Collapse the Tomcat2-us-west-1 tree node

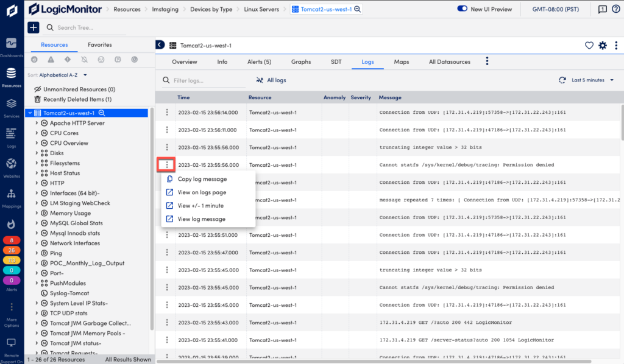[x=30, y=113]
